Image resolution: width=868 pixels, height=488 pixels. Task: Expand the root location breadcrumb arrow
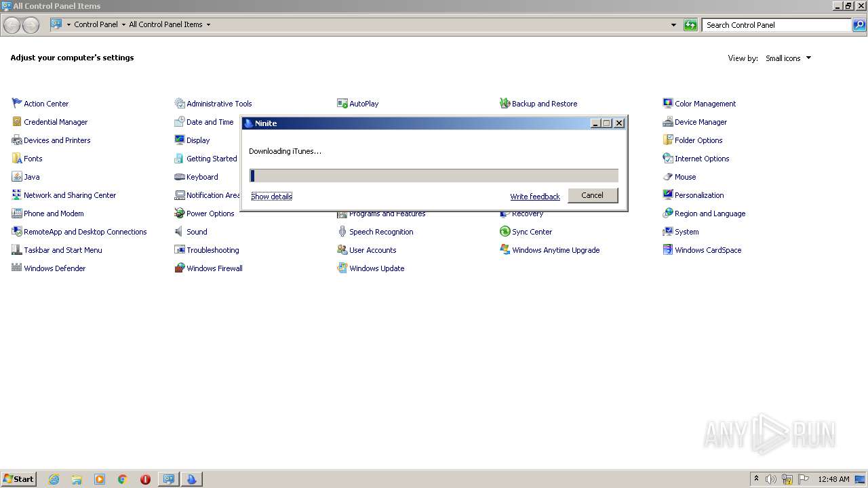[x=68, y=24]
